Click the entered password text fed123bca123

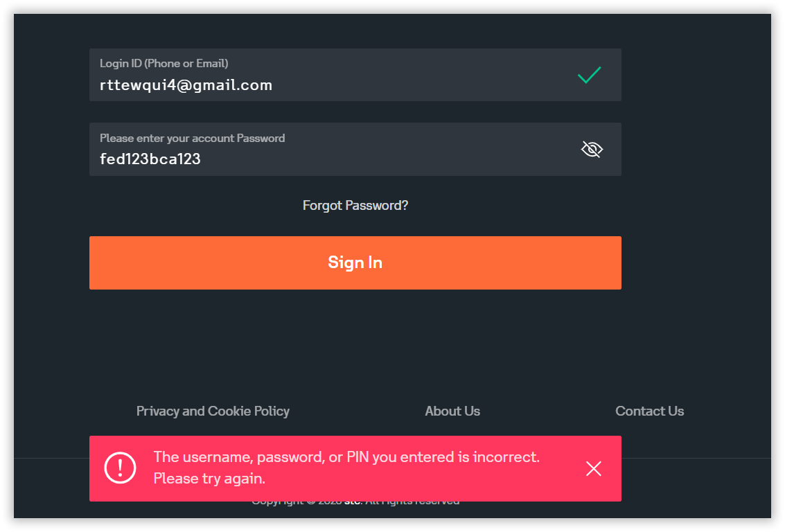tap(150, 159)
